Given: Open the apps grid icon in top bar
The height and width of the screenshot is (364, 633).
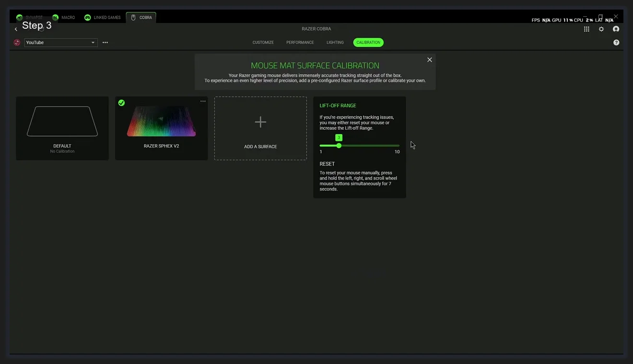Looking at the screenshot, I should coord(586,29).
